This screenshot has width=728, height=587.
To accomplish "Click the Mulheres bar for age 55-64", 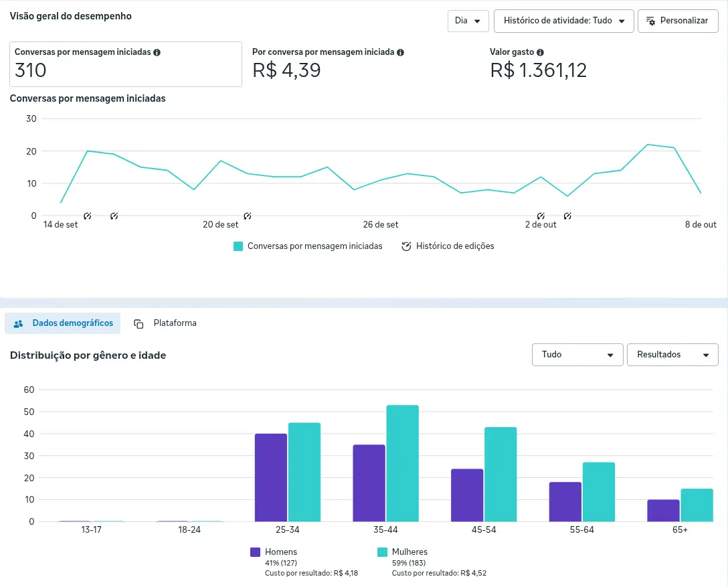I will click(x=599, y=492).
